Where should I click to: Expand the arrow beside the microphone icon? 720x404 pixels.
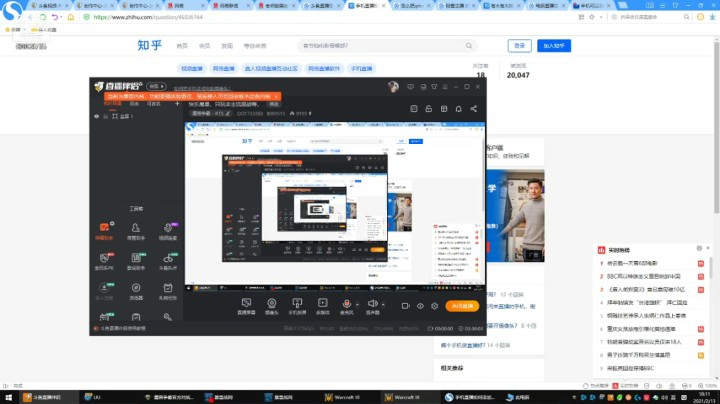click(x=357, y=304)
